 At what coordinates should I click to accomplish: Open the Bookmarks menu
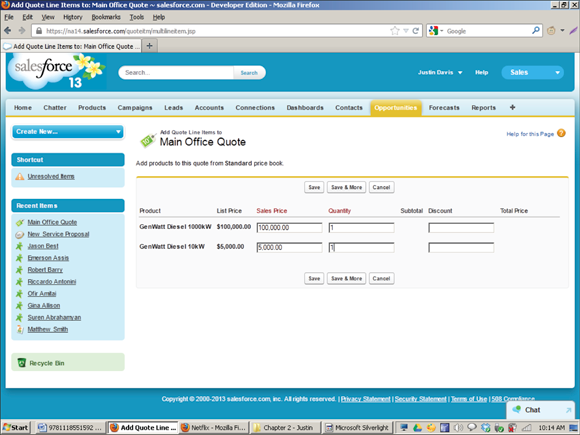click(106, 17)
